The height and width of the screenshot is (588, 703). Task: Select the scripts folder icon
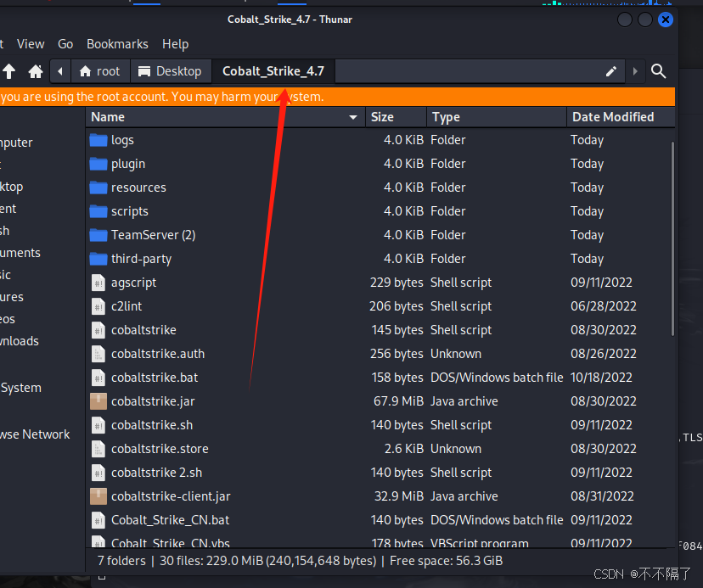pyautogui.click(x=98, y=211)
